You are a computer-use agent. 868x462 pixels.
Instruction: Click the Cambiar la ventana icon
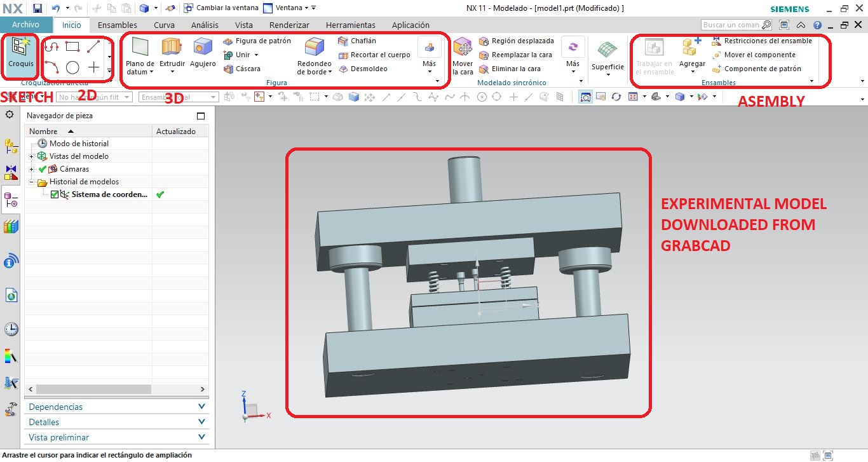point(189,8)
